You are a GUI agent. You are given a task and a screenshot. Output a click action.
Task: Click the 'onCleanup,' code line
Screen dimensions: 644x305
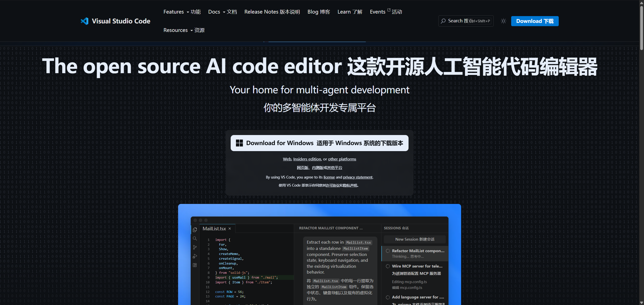point(228,264)
